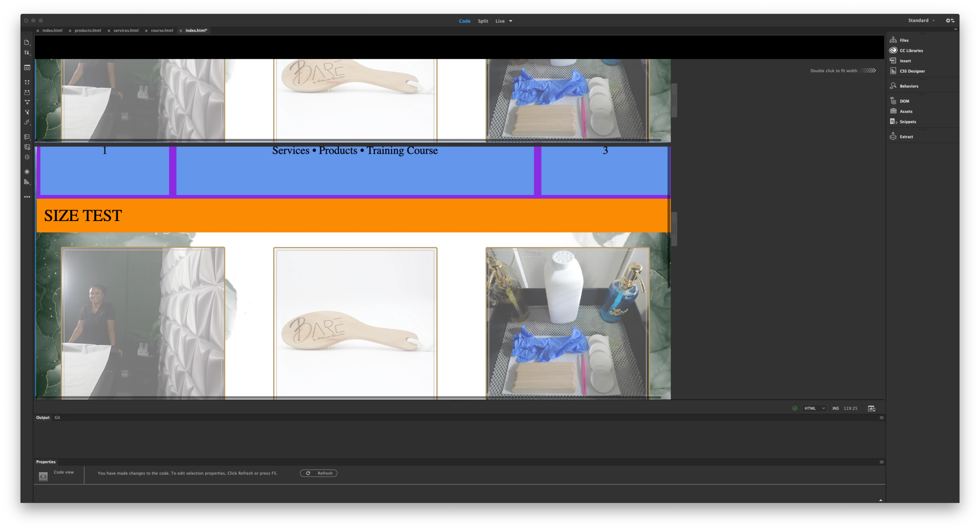This screenshot has width=980, height=530.
Task: Switch to the Git panel tab
Action: (x=57, y=417)
